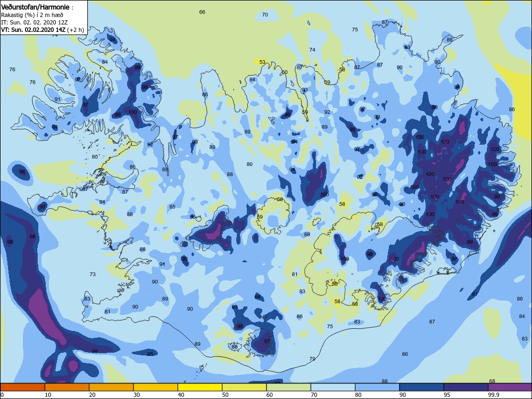Image resolution: width=532 pixels, height=399 pixels.
Task: Click the '30' legend scale label
Action: 137,395
